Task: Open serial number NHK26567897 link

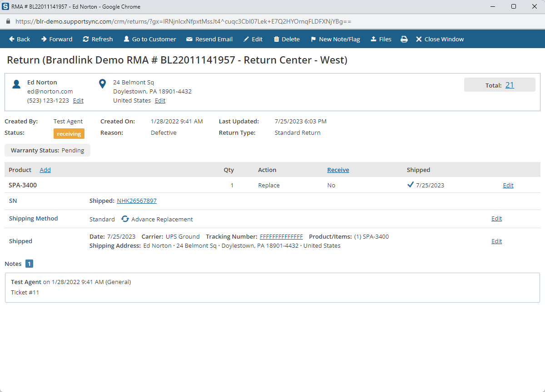Action: point(137,201)
